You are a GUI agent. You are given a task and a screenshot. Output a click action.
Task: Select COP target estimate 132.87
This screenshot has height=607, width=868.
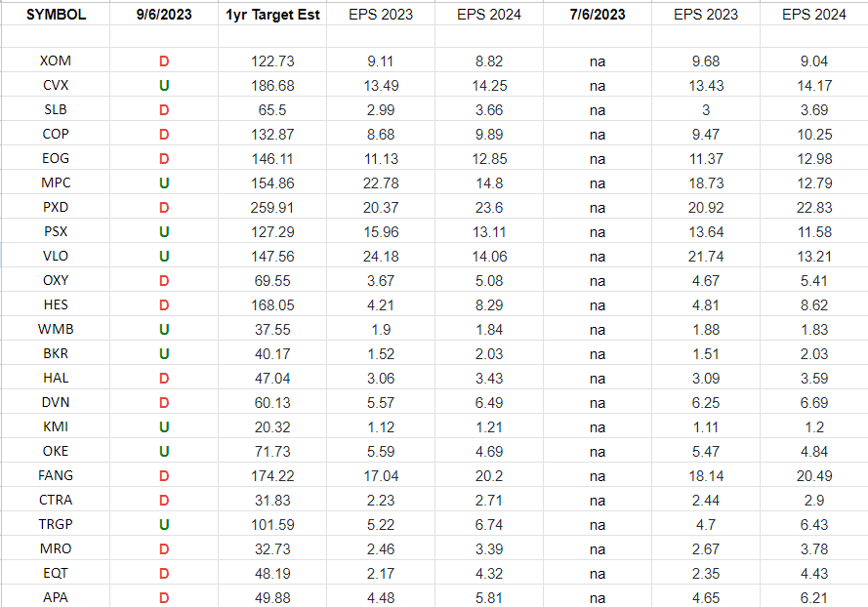click(272, 134)
